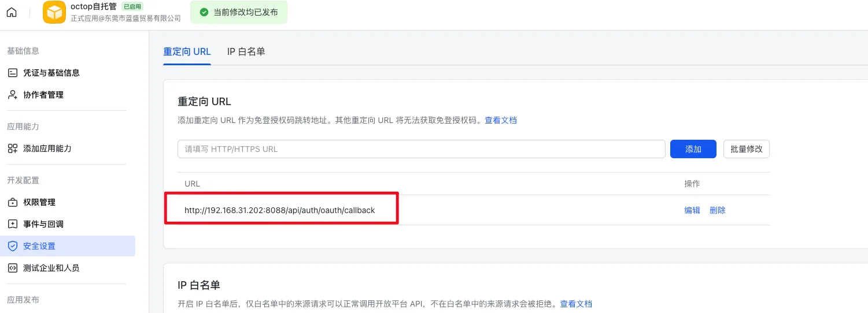Click the 操作 column header
The image size is (868, 313).
[692, 184]
